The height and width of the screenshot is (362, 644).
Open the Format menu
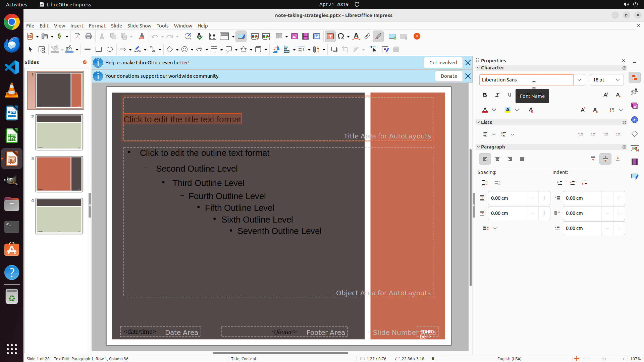coord(97,26)
